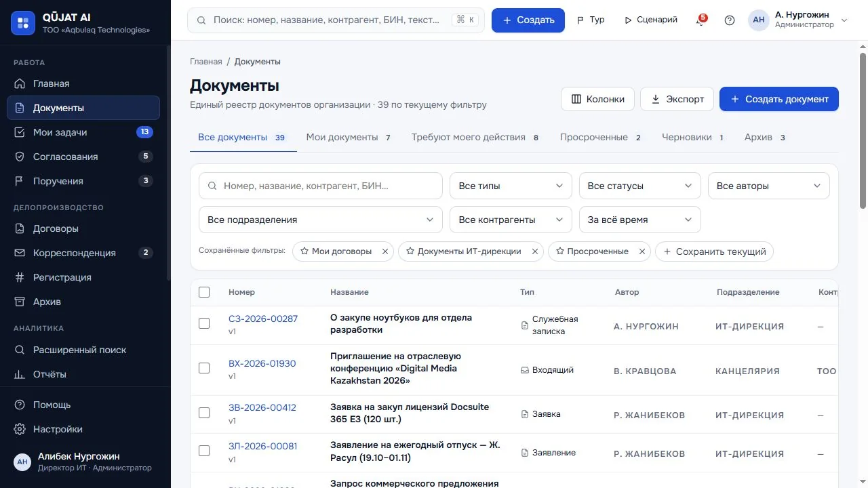Expand the 'Все статусы' dropdown
The width and height of the screenshot is (868, 488).
[639, 186]
